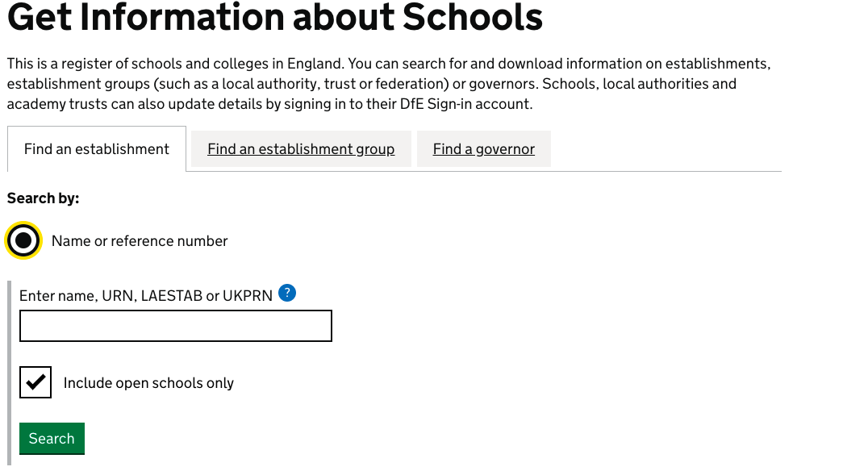Select the Name or reference number radio button
868x471 pixels.
pyautogui.click(x=23, y=240)
